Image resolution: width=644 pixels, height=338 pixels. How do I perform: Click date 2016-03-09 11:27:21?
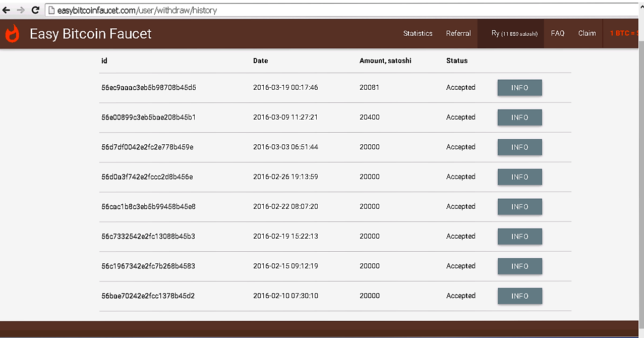click(x=285, y=117)
